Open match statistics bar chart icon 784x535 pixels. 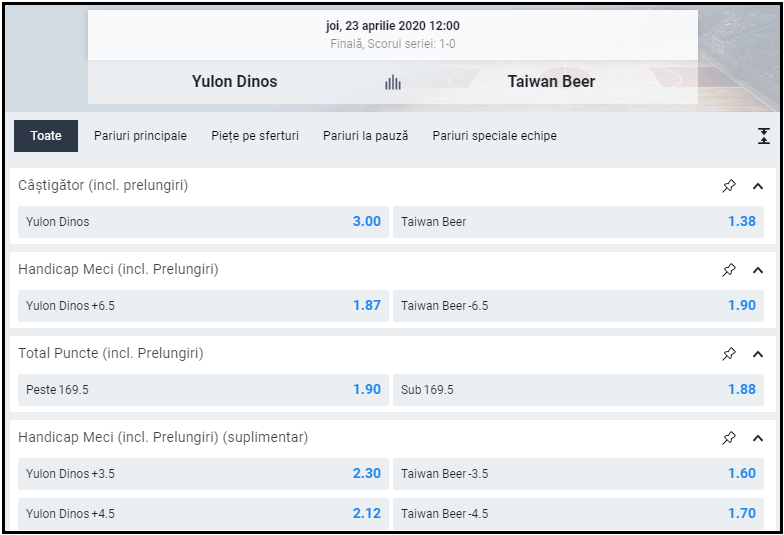pyautogui.click(x=393, y=82)
